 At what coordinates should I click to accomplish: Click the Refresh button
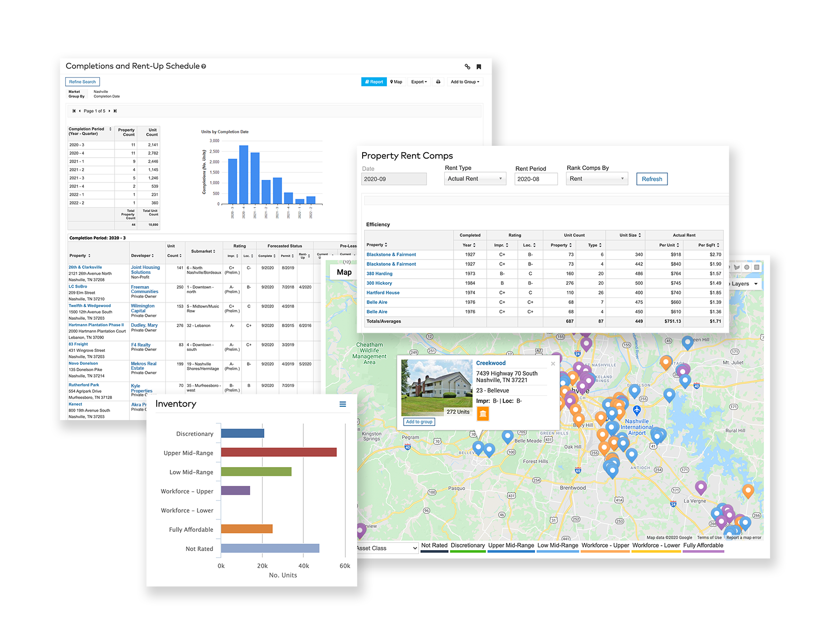(x=652, y=179)
